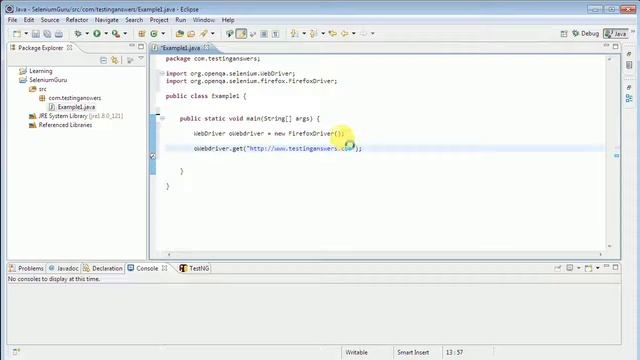This screenshot has height=360, width=640.
Task: Toggle Block Selection Mode button
Action: pyautogui.click(x=264, y=34)
